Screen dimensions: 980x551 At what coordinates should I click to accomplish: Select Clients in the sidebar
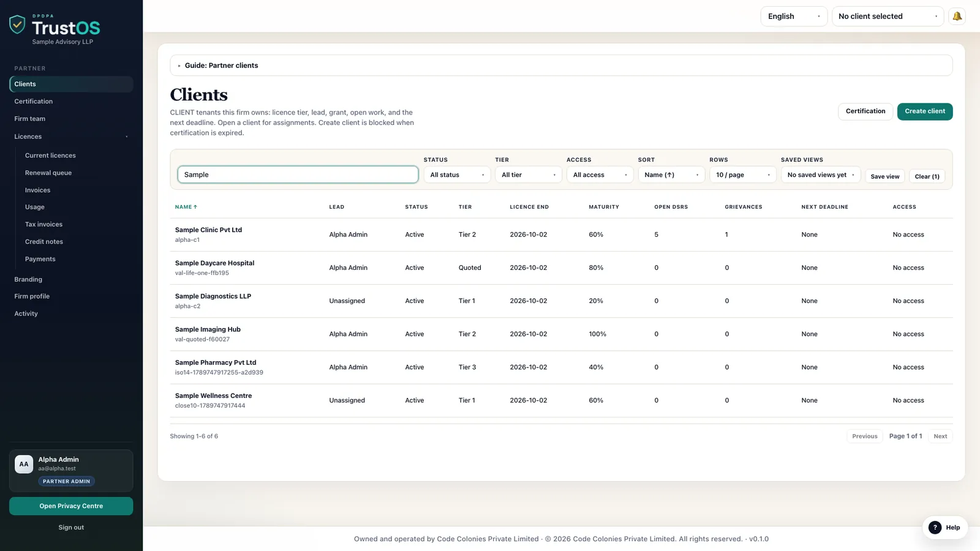tap(71, 84)
